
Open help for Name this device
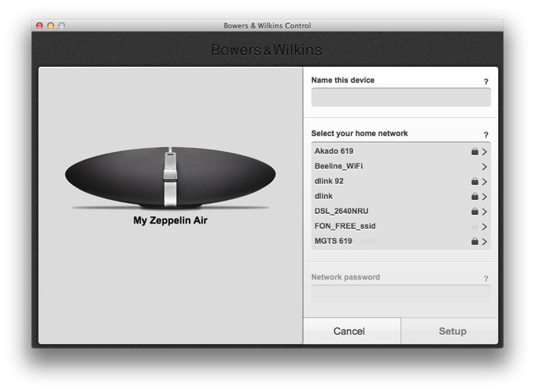tap(486, 82)
